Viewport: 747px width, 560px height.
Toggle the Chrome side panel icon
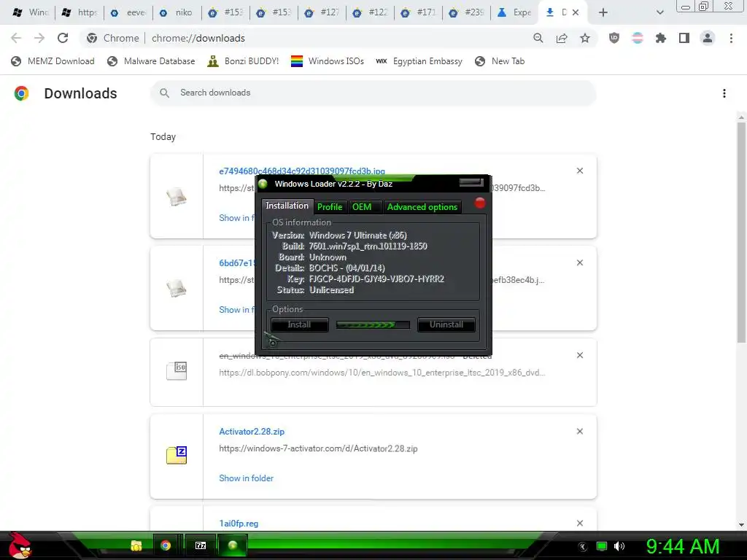pyautogui.click(x=684, y=38)
